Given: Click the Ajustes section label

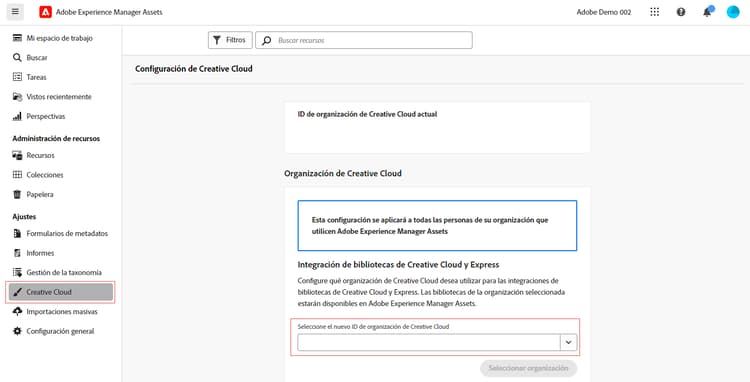Looking at the screenshot, I should [24, 217].
